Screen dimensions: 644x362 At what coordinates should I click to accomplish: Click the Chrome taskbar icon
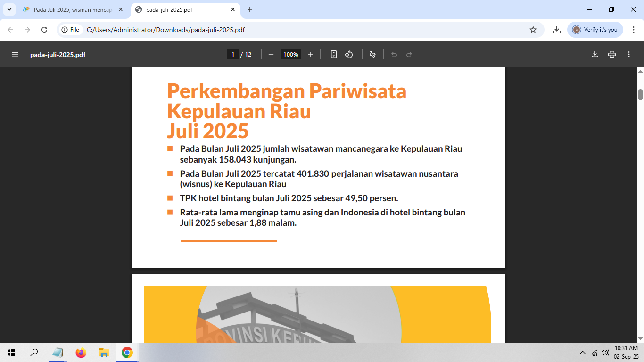(127, 353)
